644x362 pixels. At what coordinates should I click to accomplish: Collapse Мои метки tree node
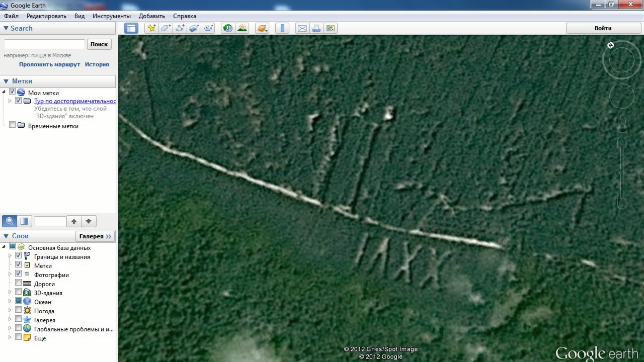[4, 93]
